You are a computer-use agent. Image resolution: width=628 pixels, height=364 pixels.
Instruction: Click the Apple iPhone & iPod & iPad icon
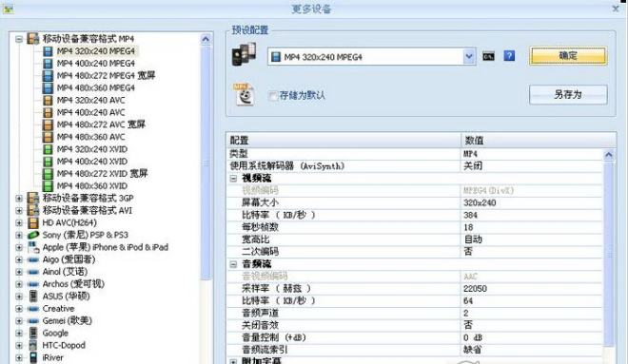33,247
